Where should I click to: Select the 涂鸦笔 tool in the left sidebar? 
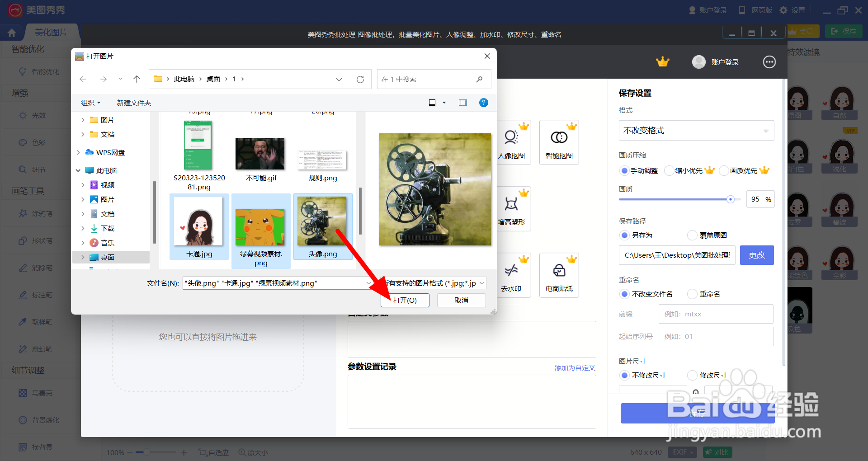(36, 213)
